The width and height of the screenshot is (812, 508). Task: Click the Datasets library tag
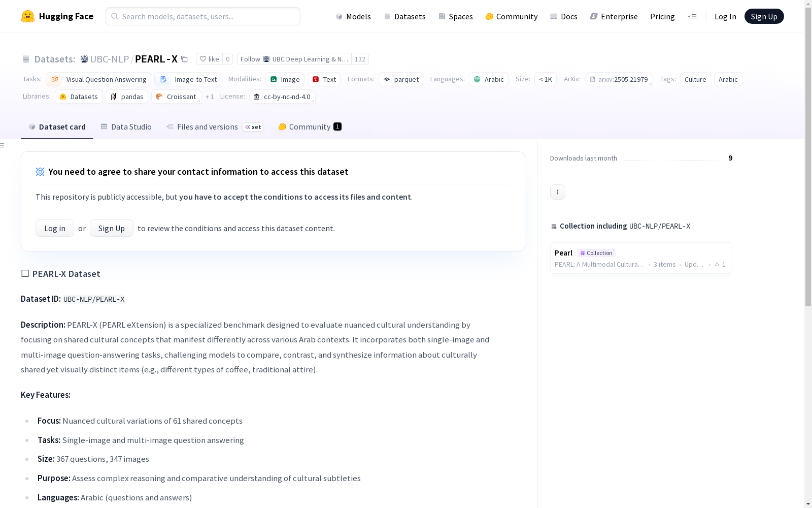click(79, 97)
